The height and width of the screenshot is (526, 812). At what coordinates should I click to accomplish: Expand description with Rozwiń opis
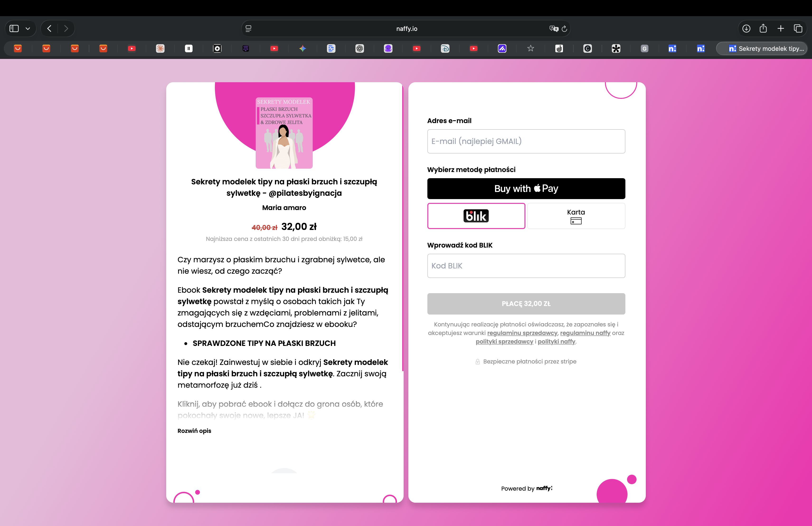click(194, 431)
